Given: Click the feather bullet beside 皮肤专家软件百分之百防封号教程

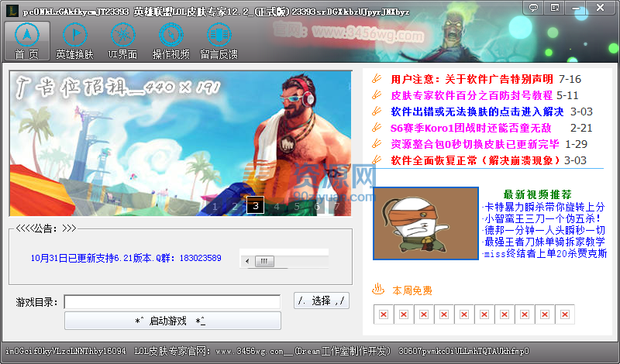Looking at the screenshot, I should [377, 94].
